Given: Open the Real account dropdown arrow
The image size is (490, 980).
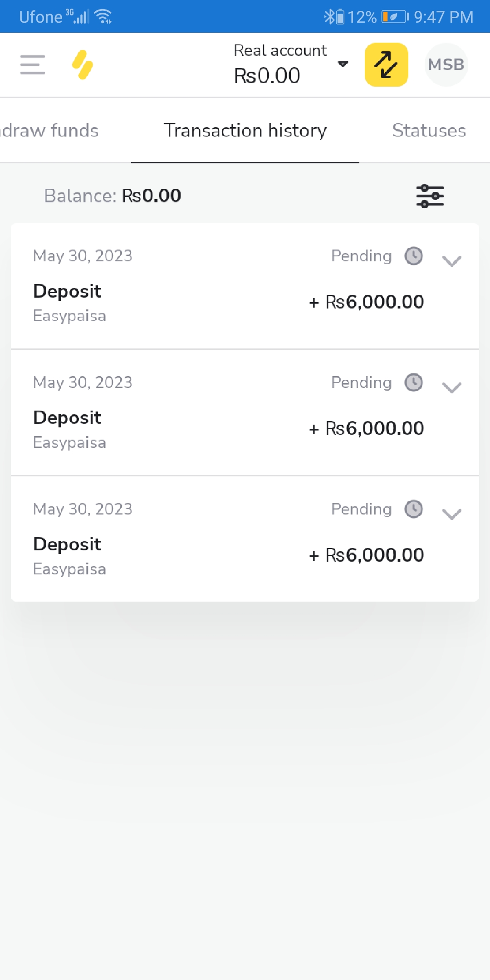Looking at the screenshot, I should [x=343, y=64].
